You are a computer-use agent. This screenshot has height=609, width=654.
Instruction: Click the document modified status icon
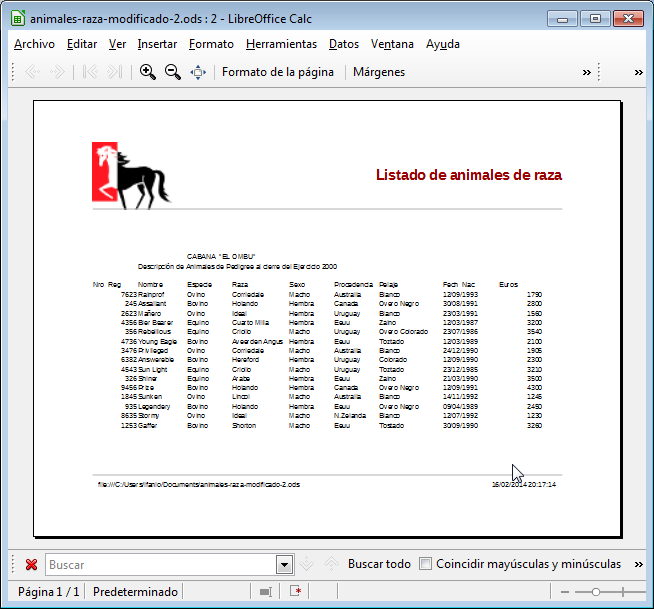tap(295, 591)
